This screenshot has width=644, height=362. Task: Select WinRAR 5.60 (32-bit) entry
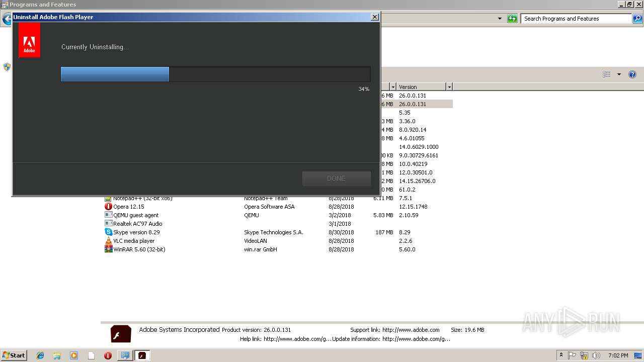pyautogui.click(x=139, y=249)
